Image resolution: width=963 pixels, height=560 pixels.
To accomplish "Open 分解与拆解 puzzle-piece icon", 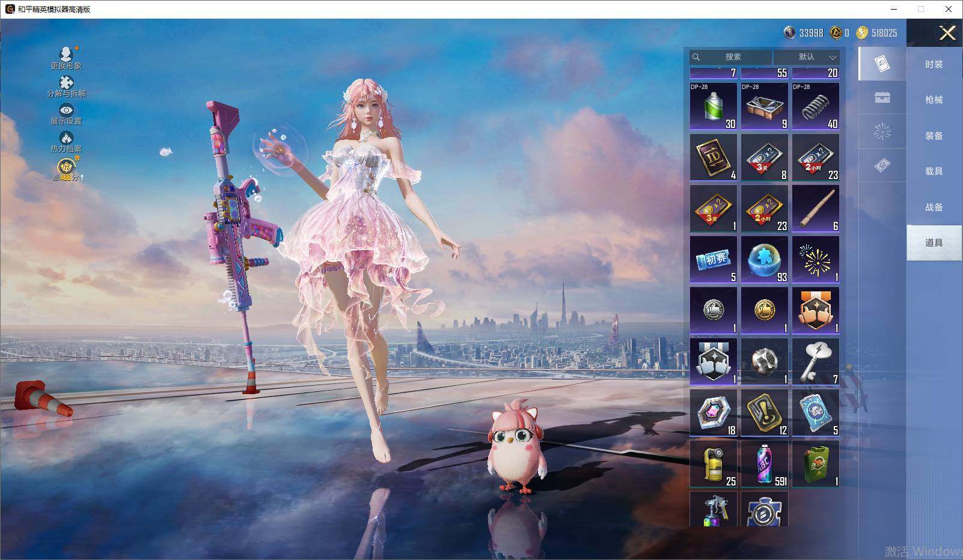I will [66, 86].
